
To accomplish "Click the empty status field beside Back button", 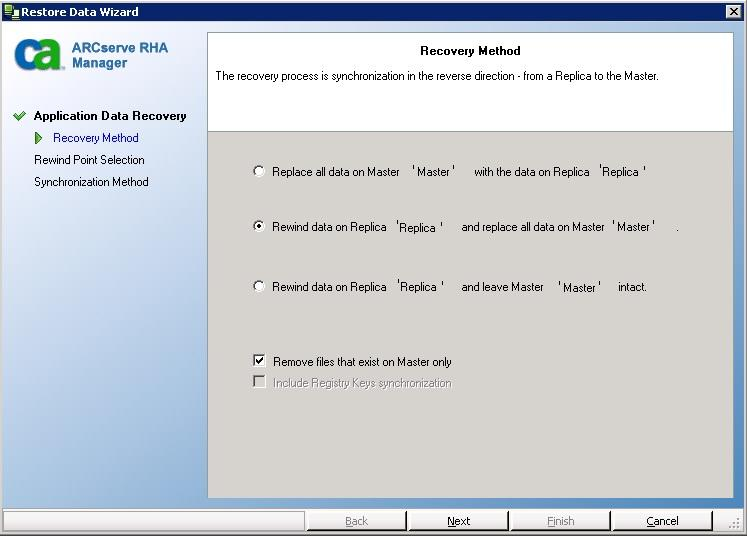I will 154,521.
